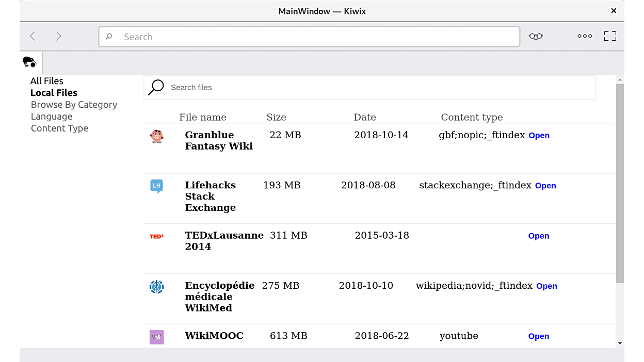Expand the Content Type filter
This screenshot has width=644, height=362.
59,128
